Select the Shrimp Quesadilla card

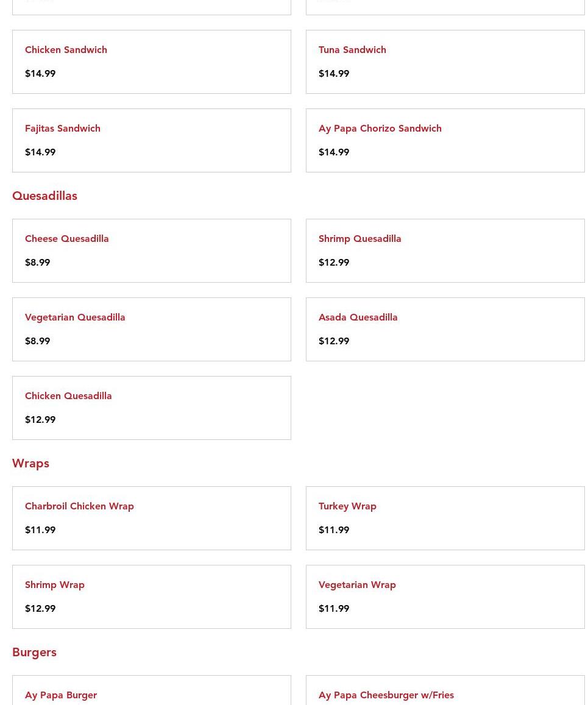[x=445, y=251]
